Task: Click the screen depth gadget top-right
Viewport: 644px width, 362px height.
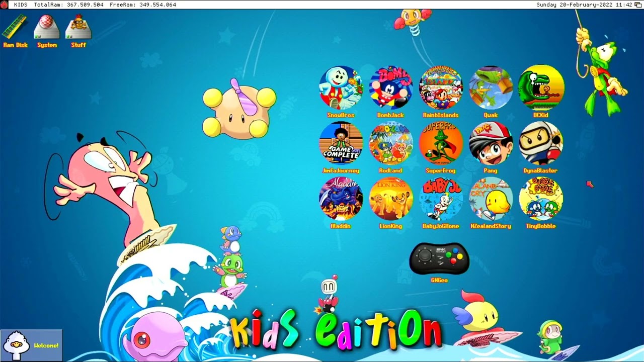Action: click(639, 5)
